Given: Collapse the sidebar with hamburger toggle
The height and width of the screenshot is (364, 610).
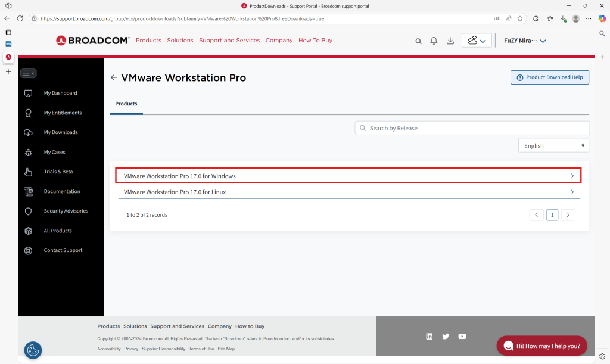Looking at the screenshot, I should coord(29,73).
